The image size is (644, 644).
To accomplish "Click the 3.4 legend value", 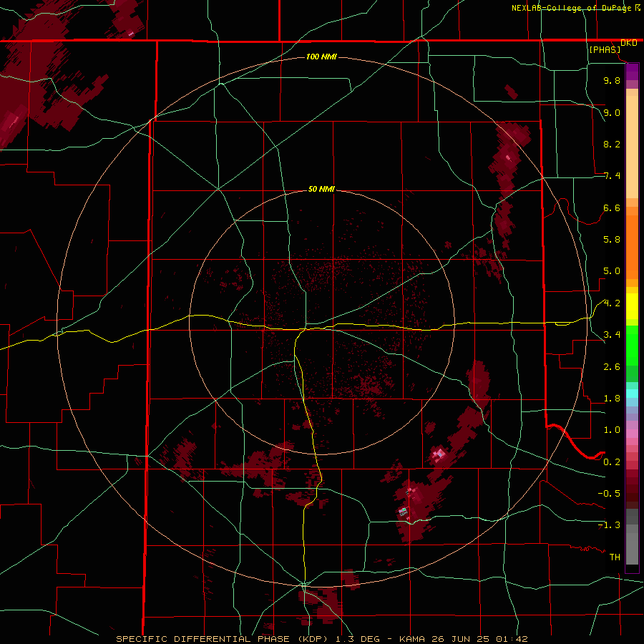I will (612, 335).
